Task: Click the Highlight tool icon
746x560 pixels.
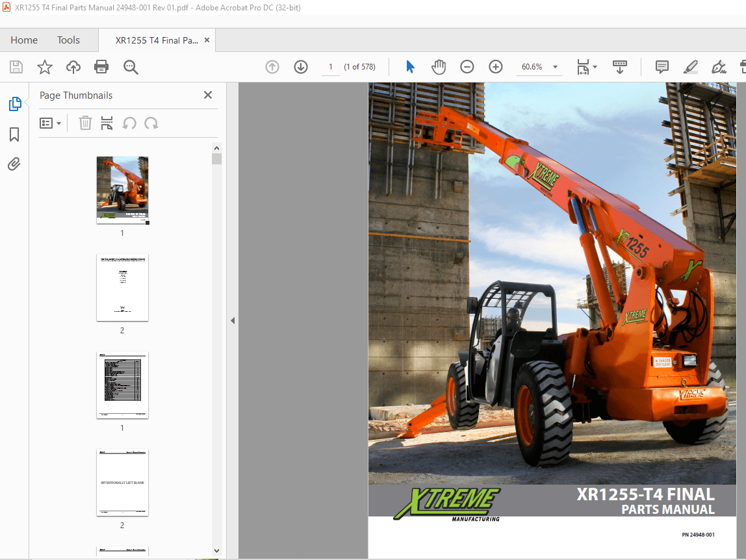Action: [690, 66]
